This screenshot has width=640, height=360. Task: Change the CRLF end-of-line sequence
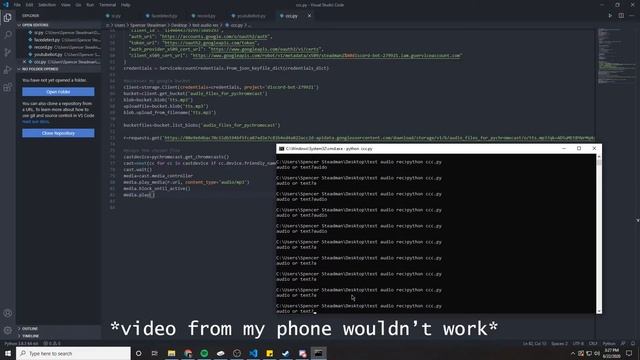point(593,344)
